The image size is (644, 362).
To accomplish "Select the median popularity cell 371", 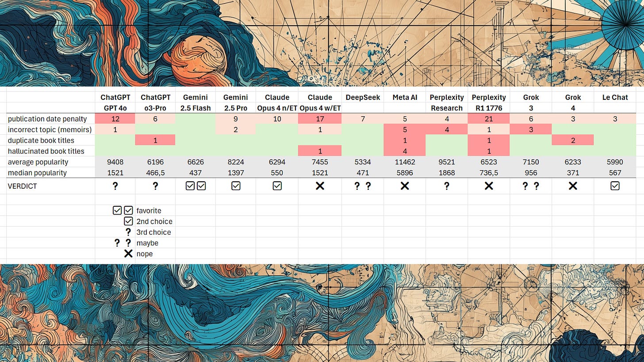I will pyautogui.click(x=573, y=173).
